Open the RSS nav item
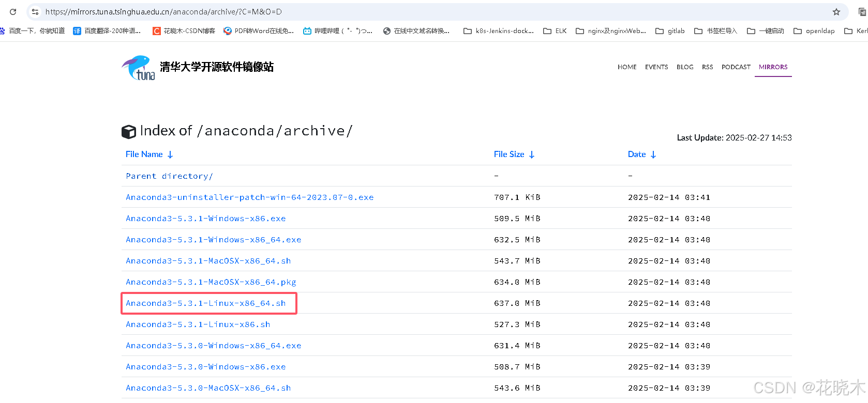Screen dimensions: 868x403 (708, 67)
